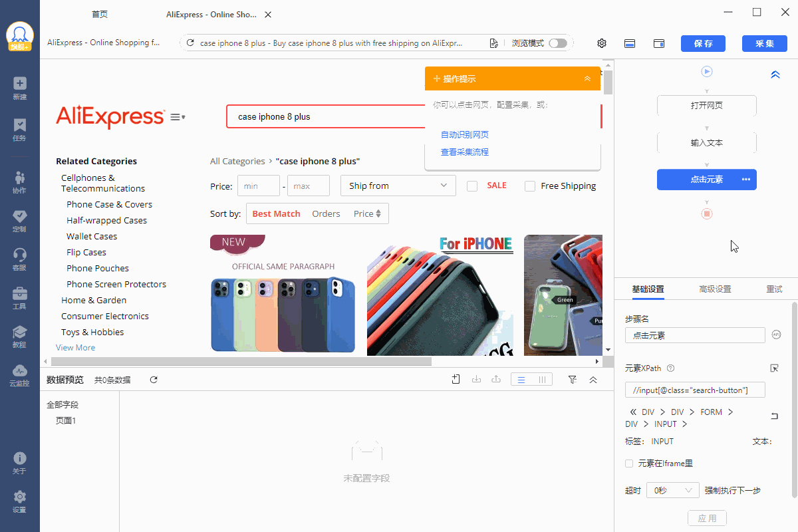This screenshot has width=798, height=532.
Task: Open the 点击元素 step's three-dot menu
Action: coord(746,180)
